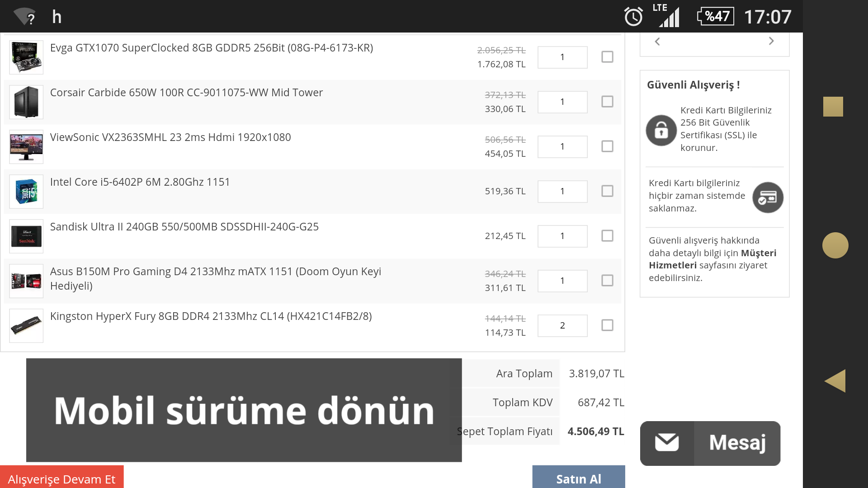Go to previous slide with left chevron

[657, 42]
